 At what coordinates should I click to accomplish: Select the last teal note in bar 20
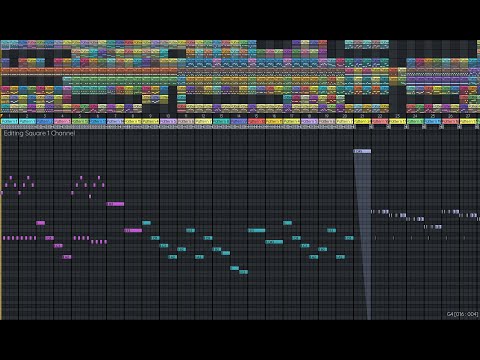coord(349,238)
